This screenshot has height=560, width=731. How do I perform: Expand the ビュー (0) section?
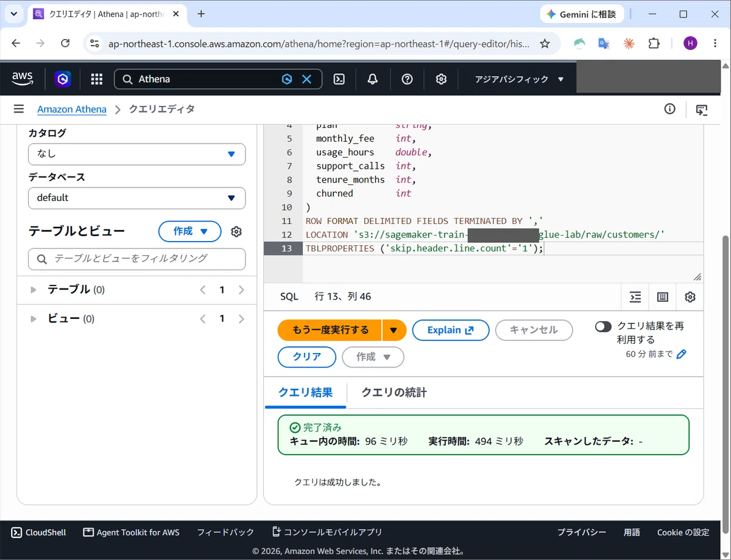(34, 319)
